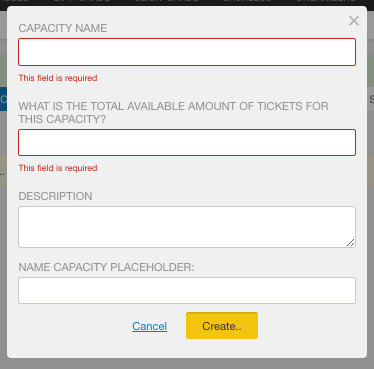Viewport: 374px width, 369px height.
Task: Click the green banner strip right of dialog
Action: [370, 71]
